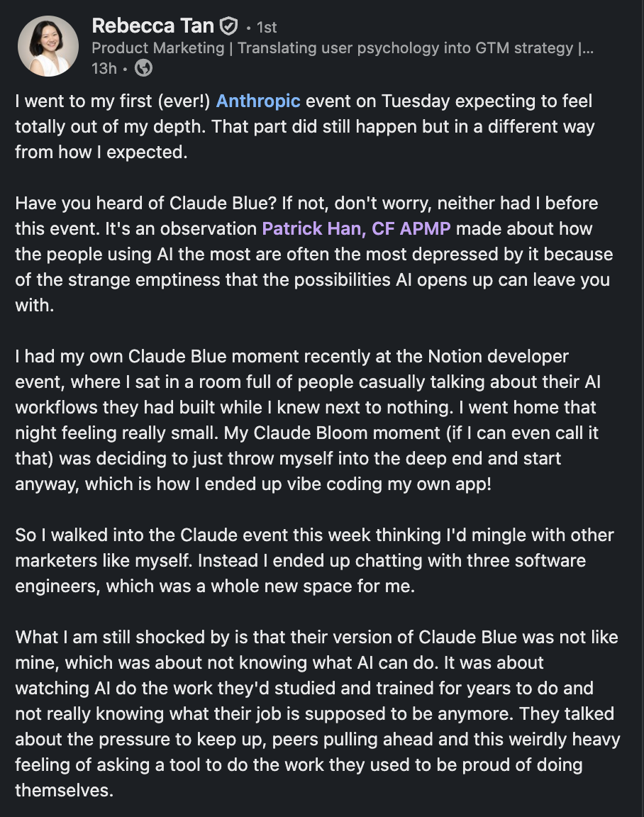Expand the truncated headline ellipsis
This screenshot has width=644, height=817.
coord(586,48)
